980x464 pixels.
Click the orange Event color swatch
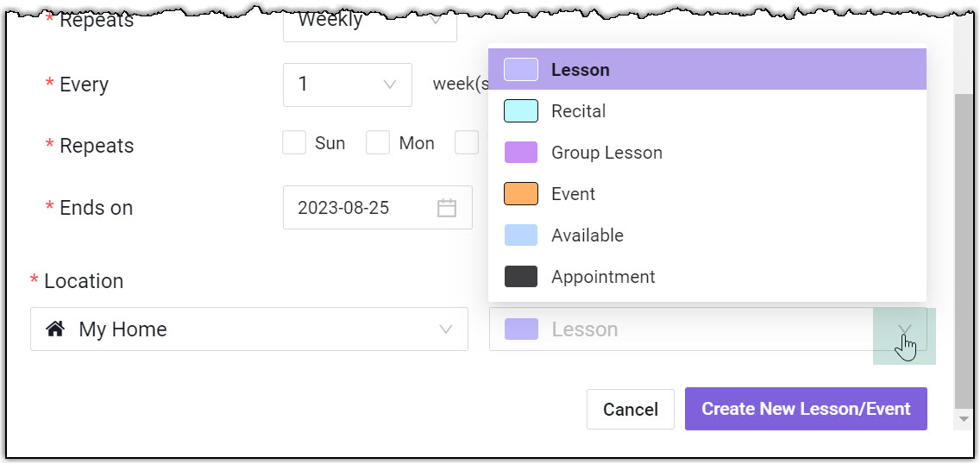tap(521, 194)
